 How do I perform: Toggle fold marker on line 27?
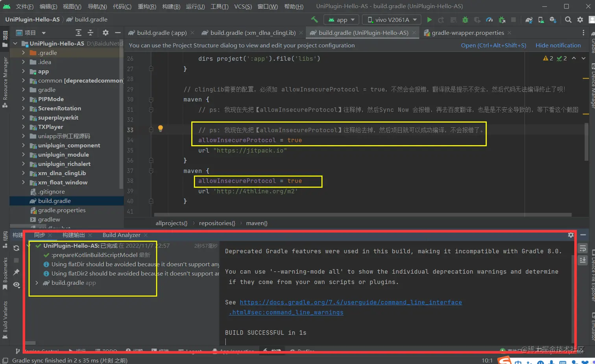pyautogui.click(x=151, y=68)
